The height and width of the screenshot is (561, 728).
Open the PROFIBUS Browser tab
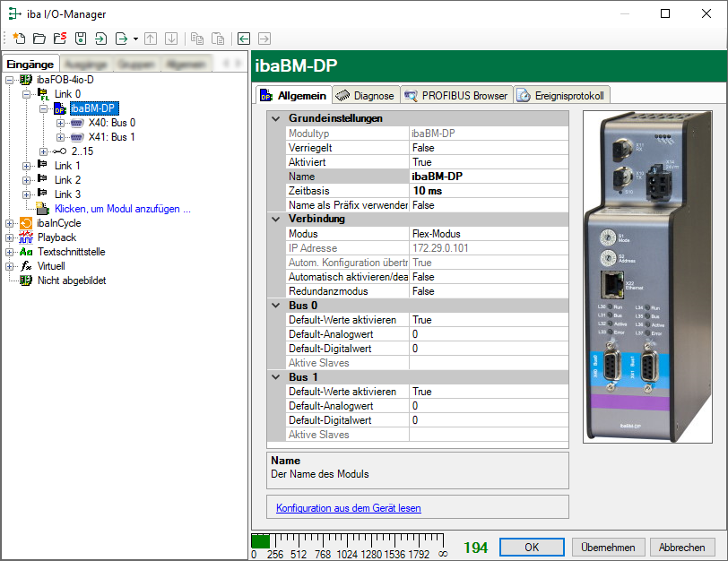pyautogui.click(x=456, y=95)
